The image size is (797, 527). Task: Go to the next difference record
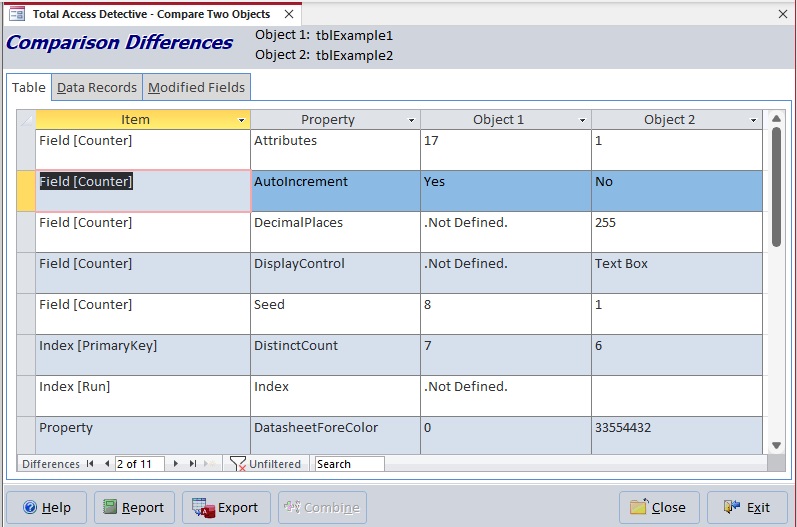[176, 463]
